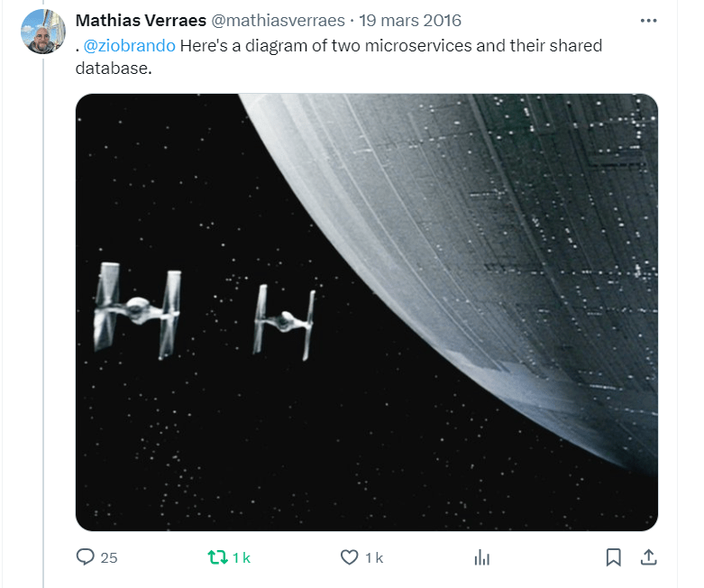704x588 pixels.
Task: Open the 19 mars 2016 timestamp
Action: tap(410, 21)
